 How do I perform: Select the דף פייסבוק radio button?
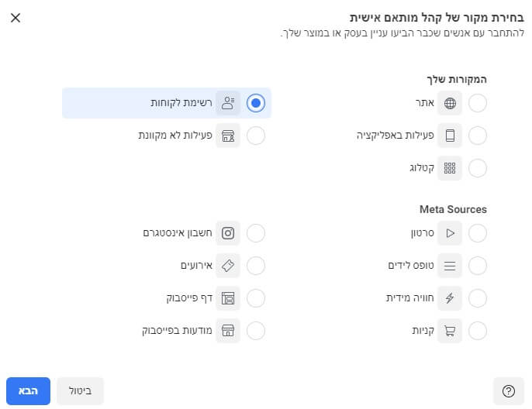pos(256,298)
